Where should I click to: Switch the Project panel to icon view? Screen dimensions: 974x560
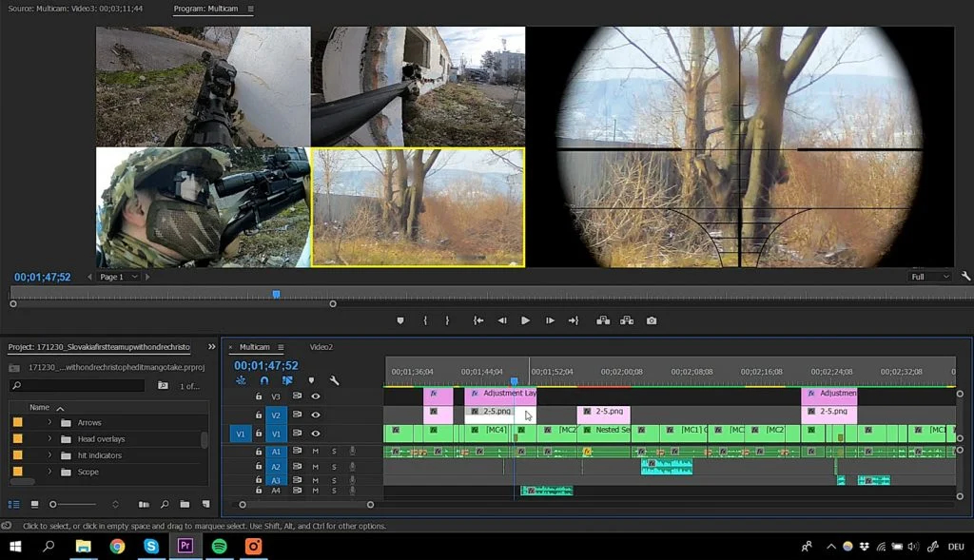tap(35, 504)
